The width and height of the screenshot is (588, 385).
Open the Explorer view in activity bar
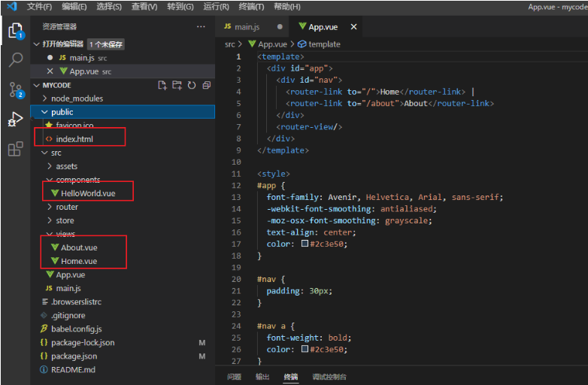16,31
